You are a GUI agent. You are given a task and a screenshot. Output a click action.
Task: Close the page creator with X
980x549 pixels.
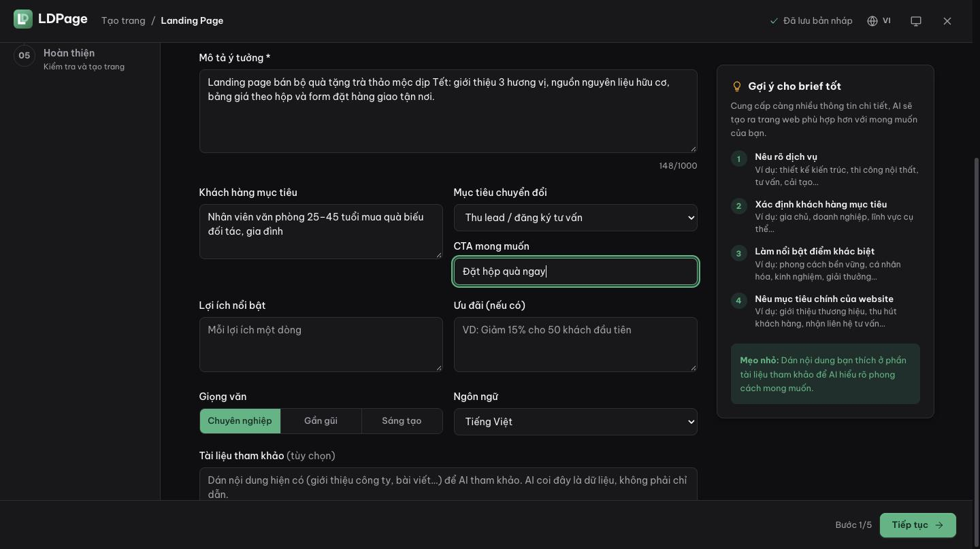(x=947, y=21)
